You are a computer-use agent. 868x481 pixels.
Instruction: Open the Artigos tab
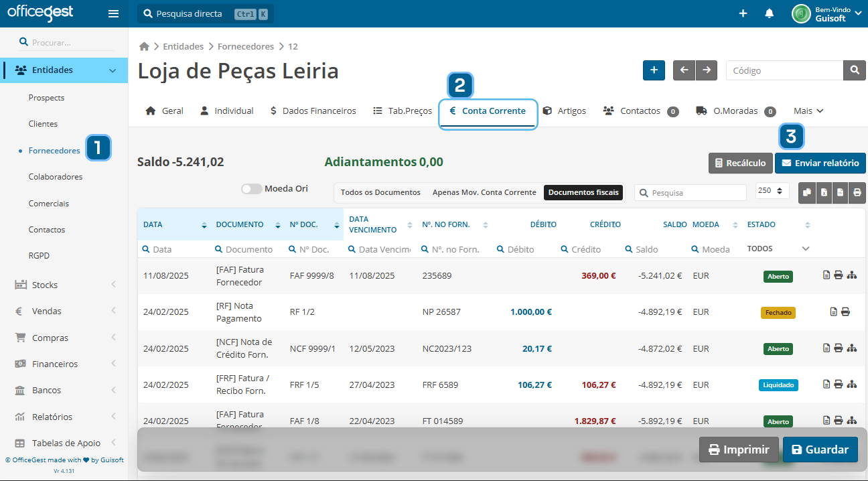pyautogui.click(x=564, y=111)
